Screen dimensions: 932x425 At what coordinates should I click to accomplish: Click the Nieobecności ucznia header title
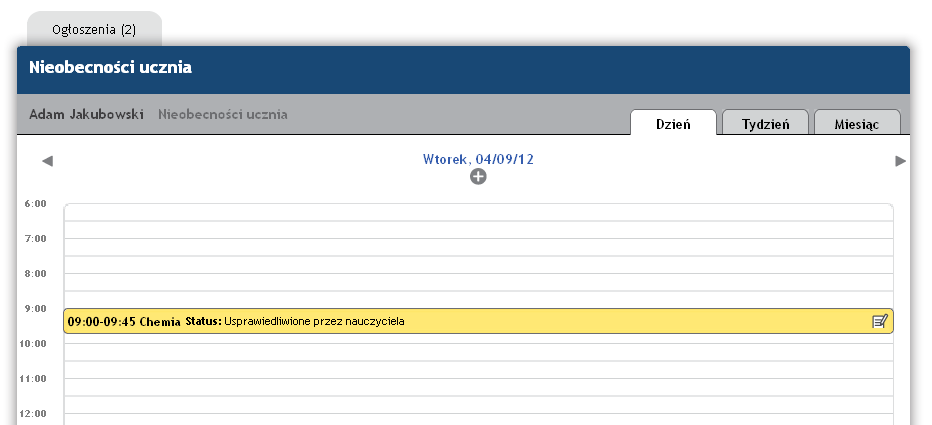click(x=111, y=67)
